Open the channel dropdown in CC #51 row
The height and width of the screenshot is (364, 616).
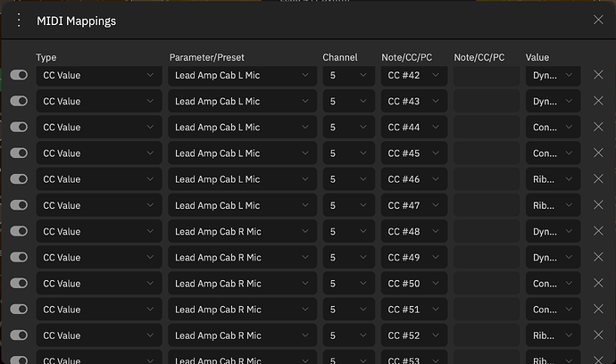pos(349,309)
